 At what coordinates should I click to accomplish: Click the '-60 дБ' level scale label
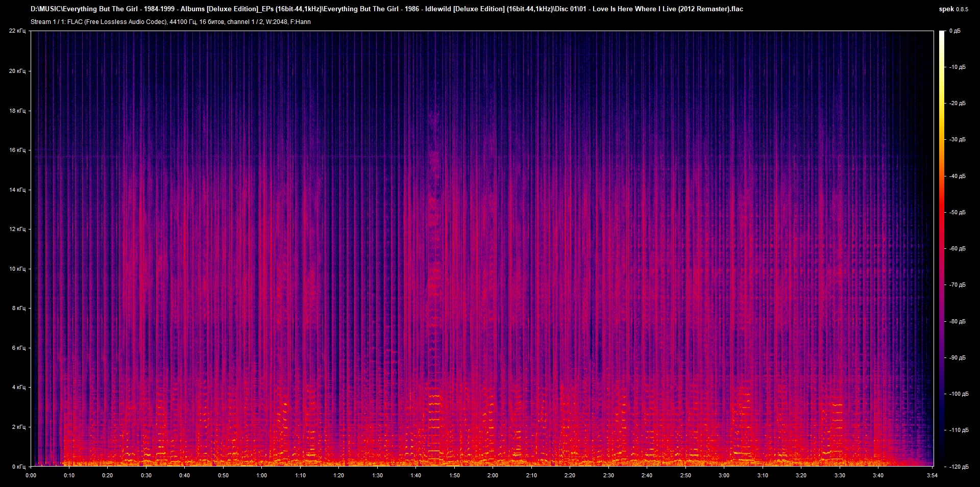click(x=958, y=249)
